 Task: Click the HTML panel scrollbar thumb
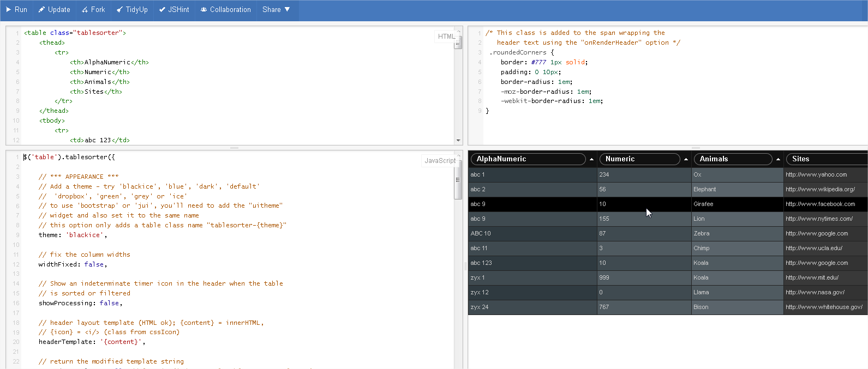[458, 42]
